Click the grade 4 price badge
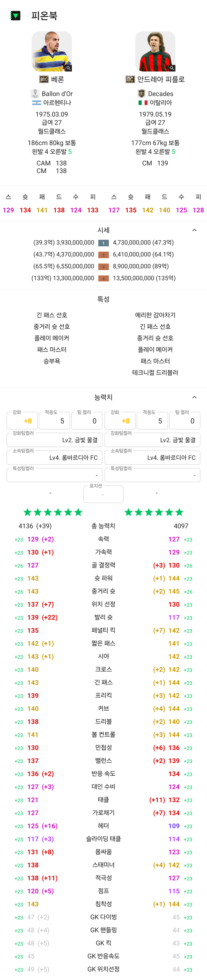 tap(103, 278)
